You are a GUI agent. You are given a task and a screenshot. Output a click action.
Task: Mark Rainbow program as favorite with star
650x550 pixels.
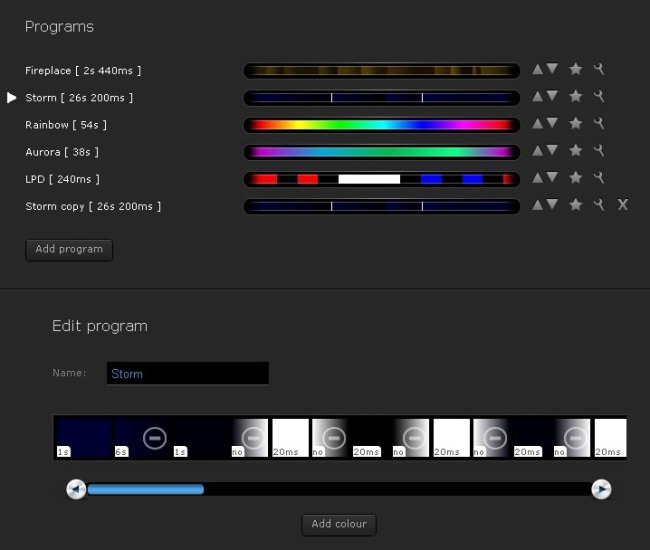(575, 124)
